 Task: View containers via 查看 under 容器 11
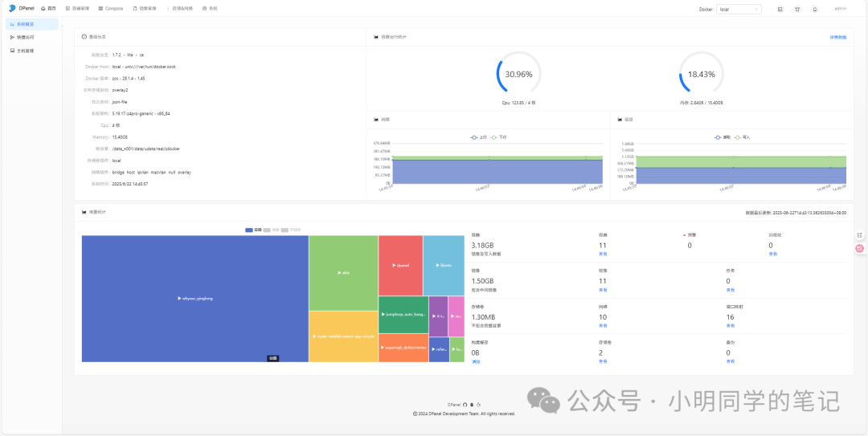[602, 254]
